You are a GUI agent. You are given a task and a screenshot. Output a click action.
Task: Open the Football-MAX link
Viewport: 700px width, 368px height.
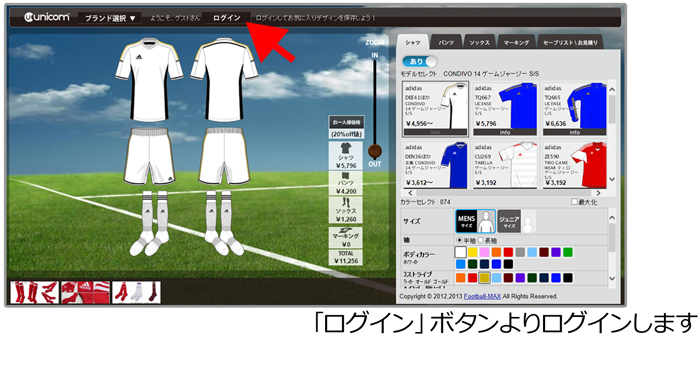[x=482, y=297]
